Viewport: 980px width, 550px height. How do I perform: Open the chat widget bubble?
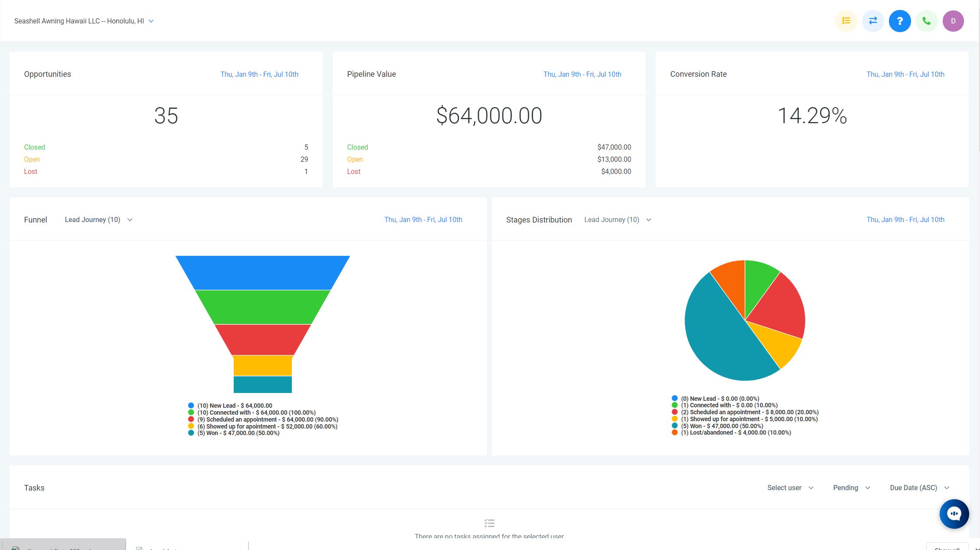pos(954,514)
